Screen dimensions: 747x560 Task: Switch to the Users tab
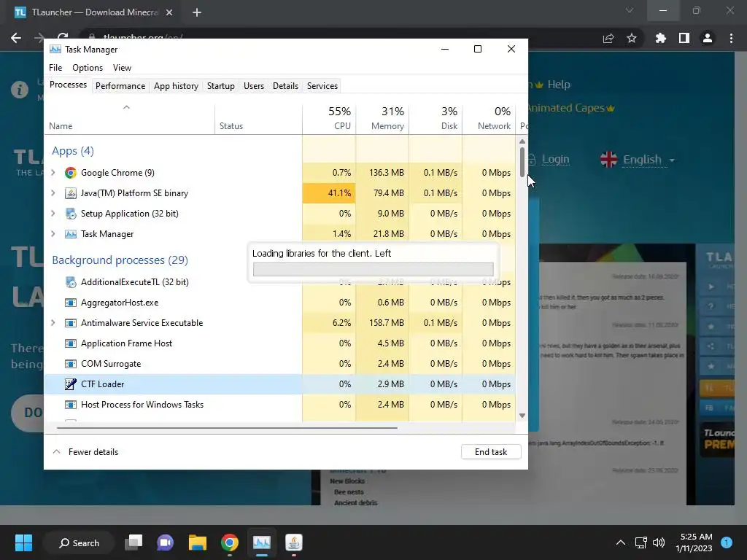click(x=254, y=86)
